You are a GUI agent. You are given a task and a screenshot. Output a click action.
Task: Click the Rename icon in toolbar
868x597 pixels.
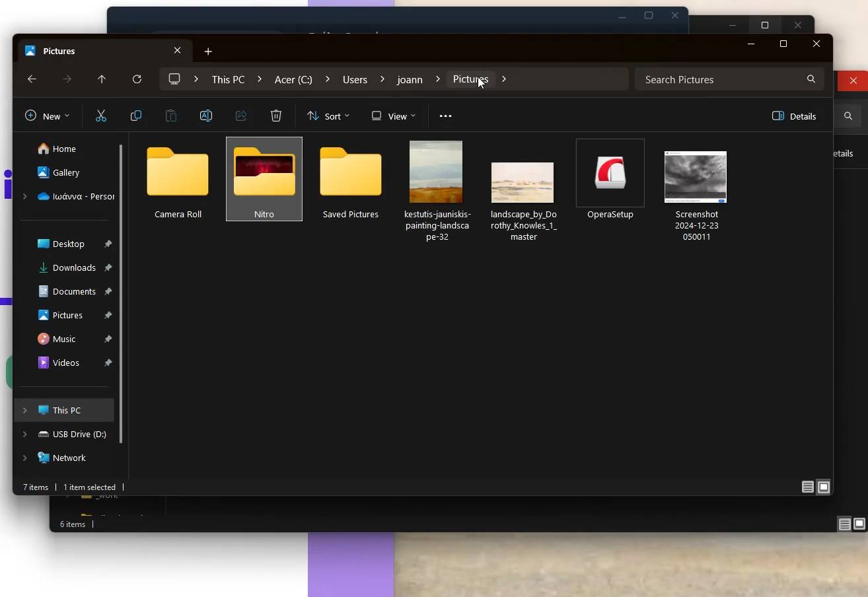coord(206,116)
